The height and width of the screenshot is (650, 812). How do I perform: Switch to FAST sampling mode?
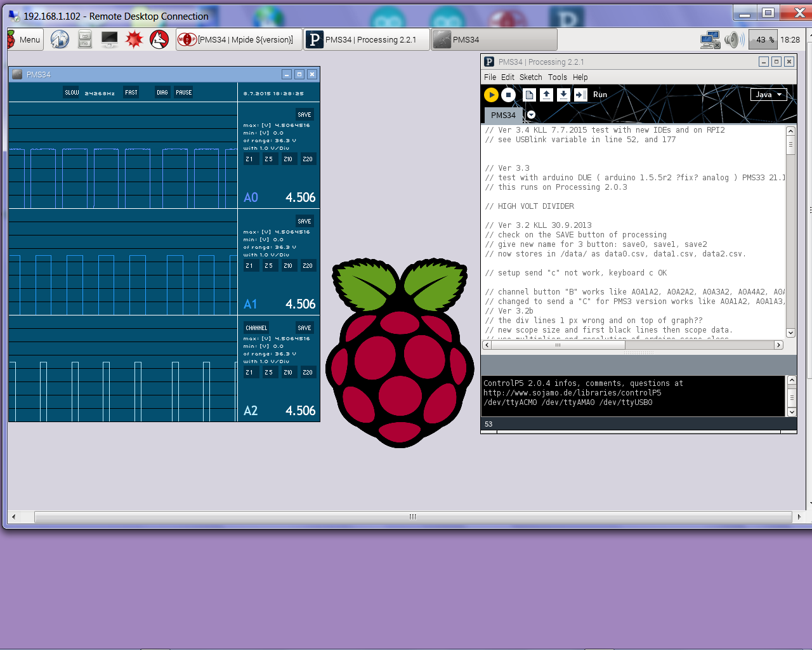pyautogui.click(x=131, y=93)
